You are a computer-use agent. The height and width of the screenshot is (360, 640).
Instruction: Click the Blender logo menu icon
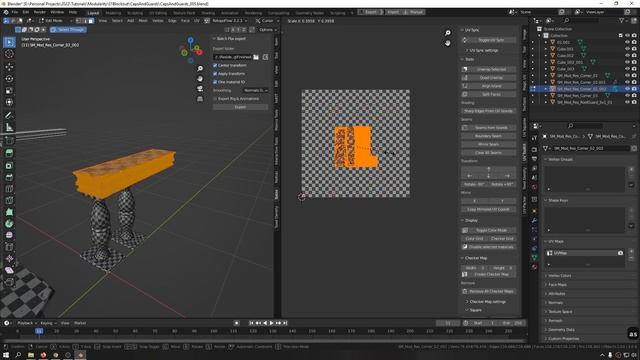[x=6, y=12]
